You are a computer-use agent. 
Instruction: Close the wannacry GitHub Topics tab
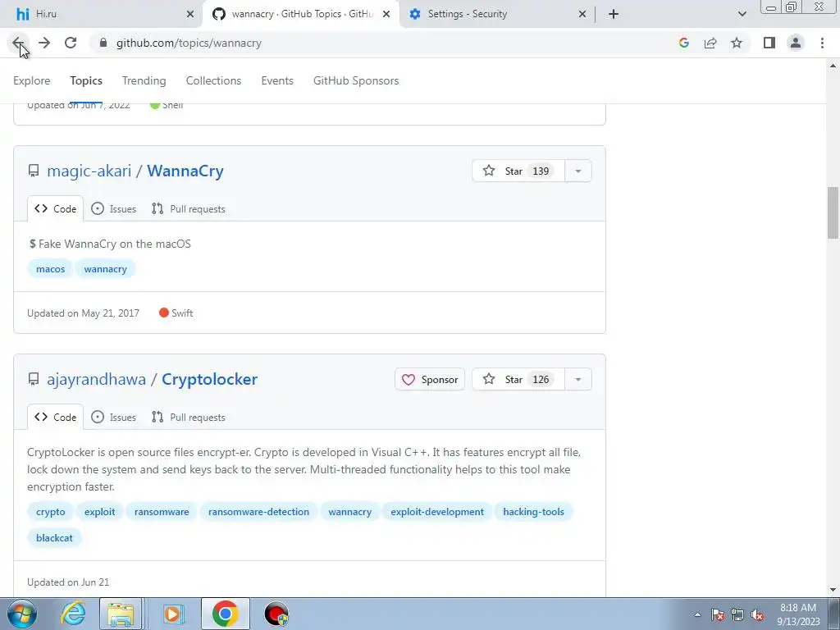pos(386,15)
